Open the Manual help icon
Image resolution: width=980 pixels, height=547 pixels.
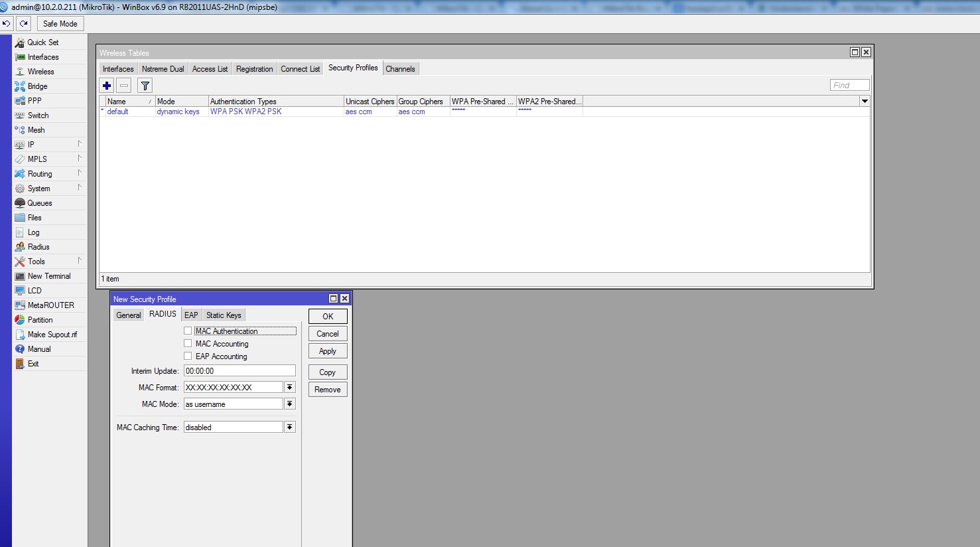[20, 349]
